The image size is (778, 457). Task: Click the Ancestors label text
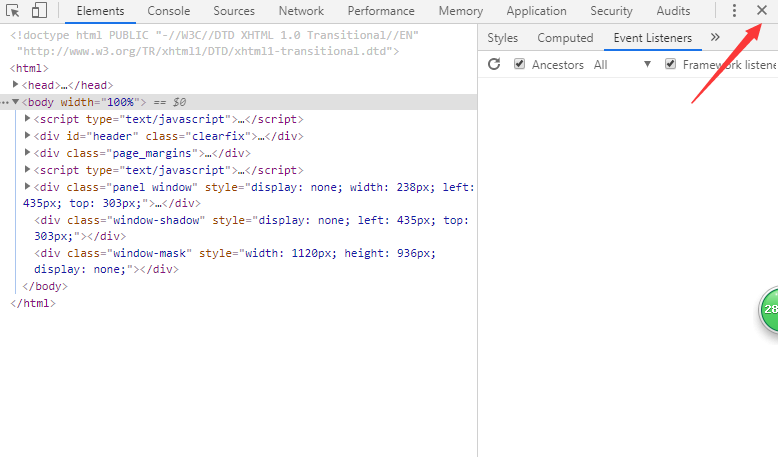click(558, 65)
